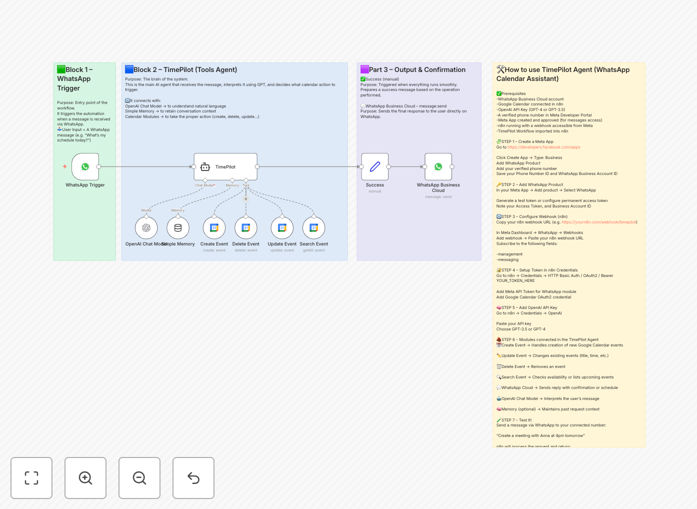Click the Block 1 WhatsApp Trigger heading

click(74, 79)
